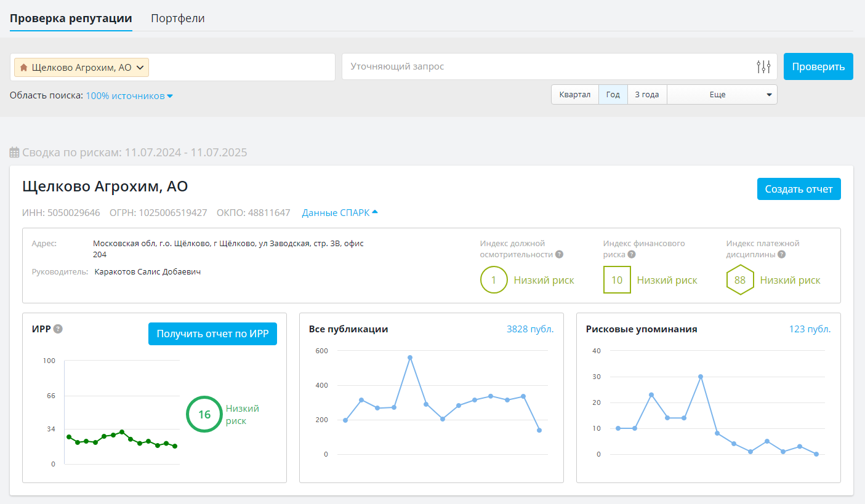Viewport: 865px width, 504px height.
Task: Click the Рисковые упоминания chart title
Action: click(642, 329)
